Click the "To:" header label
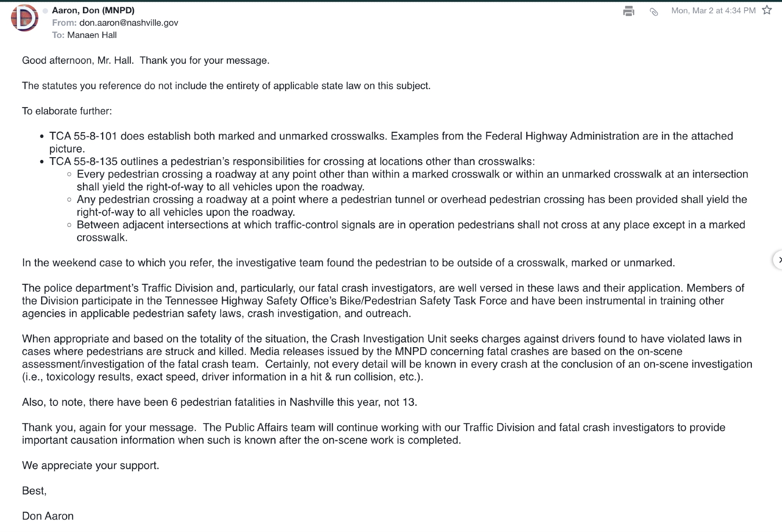The image size is (782, 532). pos(58,35)
